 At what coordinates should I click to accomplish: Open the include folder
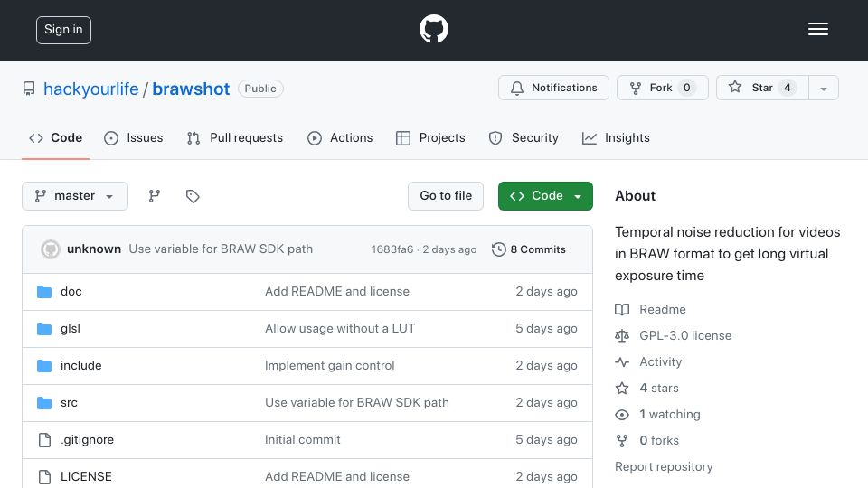80,366
